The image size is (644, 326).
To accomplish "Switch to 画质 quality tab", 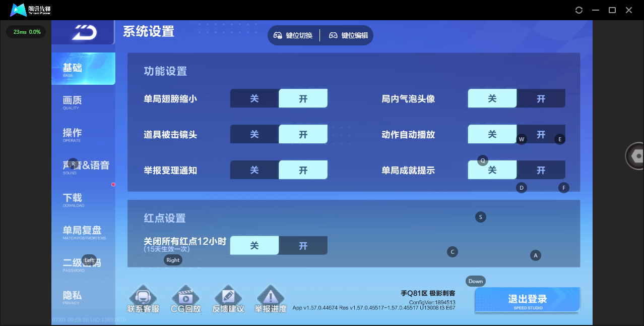I will pyautogui.click(x=83, y=101).
